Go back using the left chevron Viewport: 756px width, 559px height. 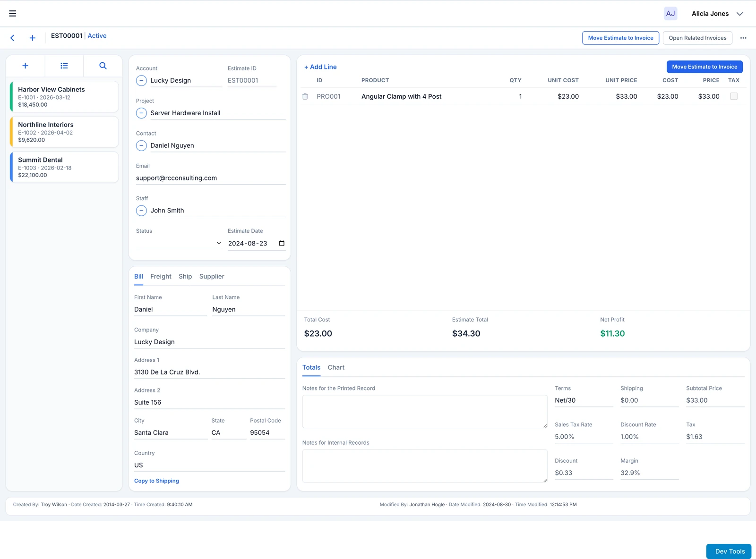pos(13,38)
